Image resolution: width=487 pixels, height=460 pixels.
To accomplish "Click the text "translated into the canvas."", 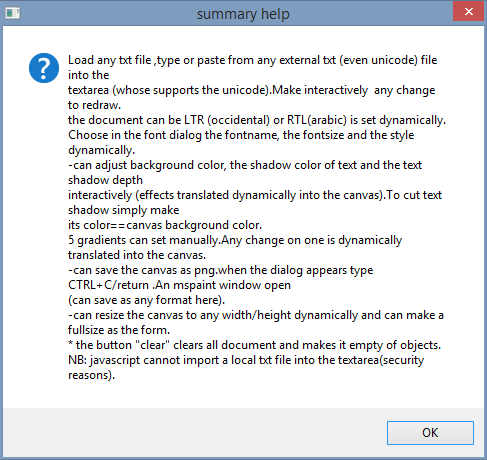I will pyautogui.click(x=137, y=255).
